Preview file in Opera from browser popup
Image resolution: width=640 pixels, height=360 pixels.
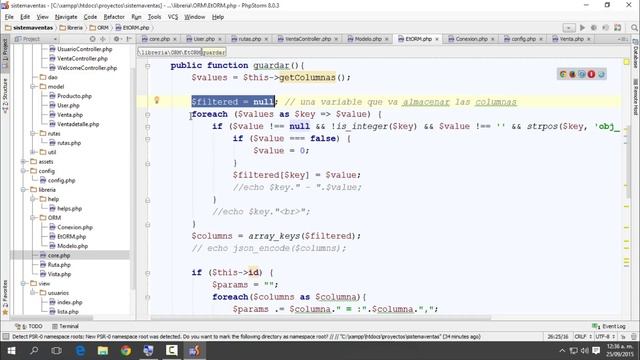click(591, 74)
